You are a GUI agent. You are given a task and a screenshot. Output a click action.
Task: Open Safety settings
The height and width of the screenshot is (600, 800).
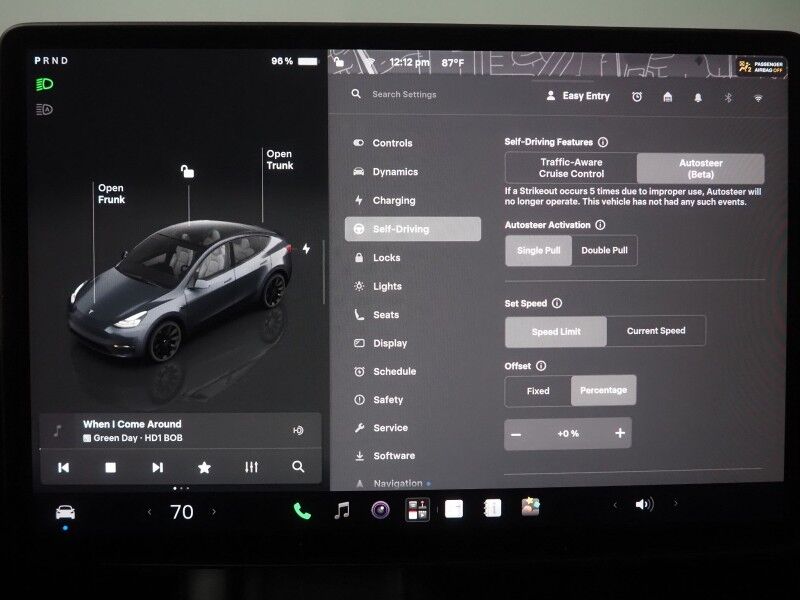click(413, 400)
